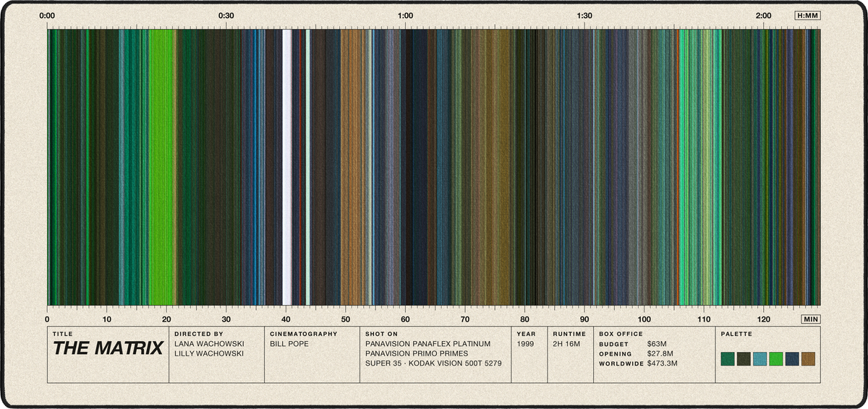868x409 pixels.
Task: Click the H:MM unit badge
Action: tap(807, 15)
